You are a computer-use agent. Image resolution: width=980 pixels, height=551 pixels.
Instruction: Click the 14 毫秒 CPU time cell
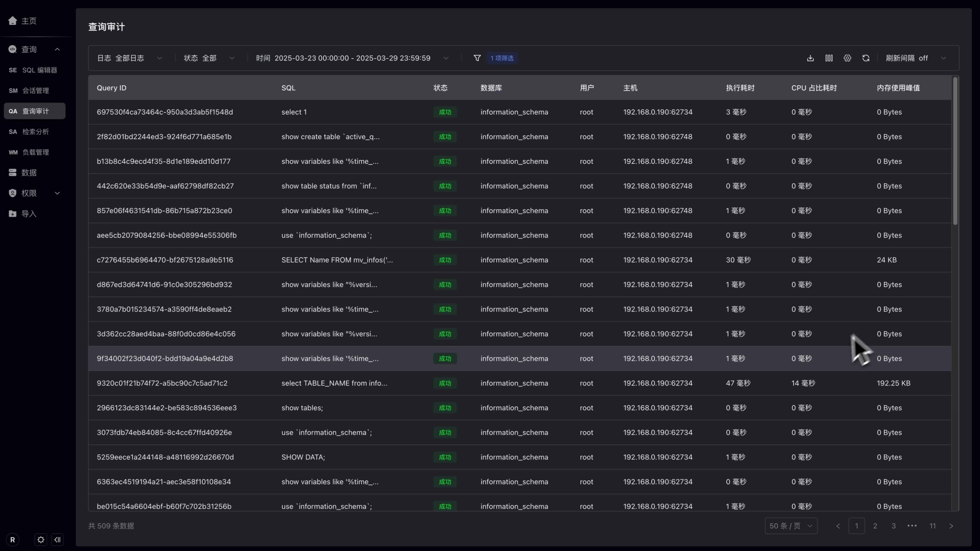[x=803, y=383]
